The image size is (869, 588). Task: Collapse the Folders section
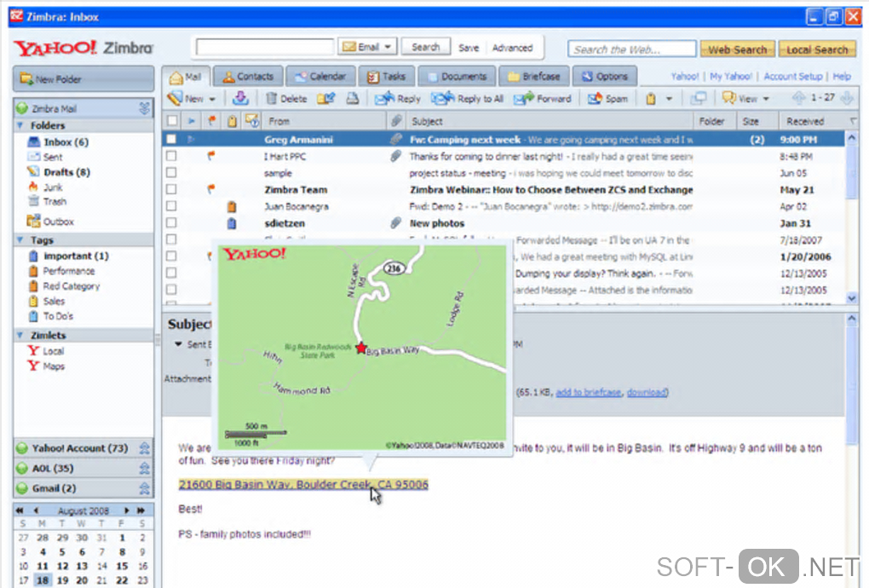tap(20, 125)
